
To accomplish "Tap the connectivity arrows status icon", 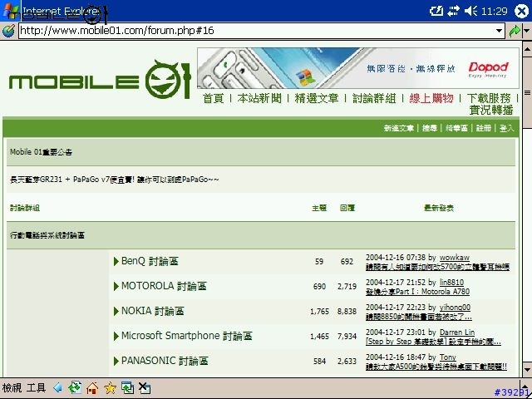I will tap(453, 11).
